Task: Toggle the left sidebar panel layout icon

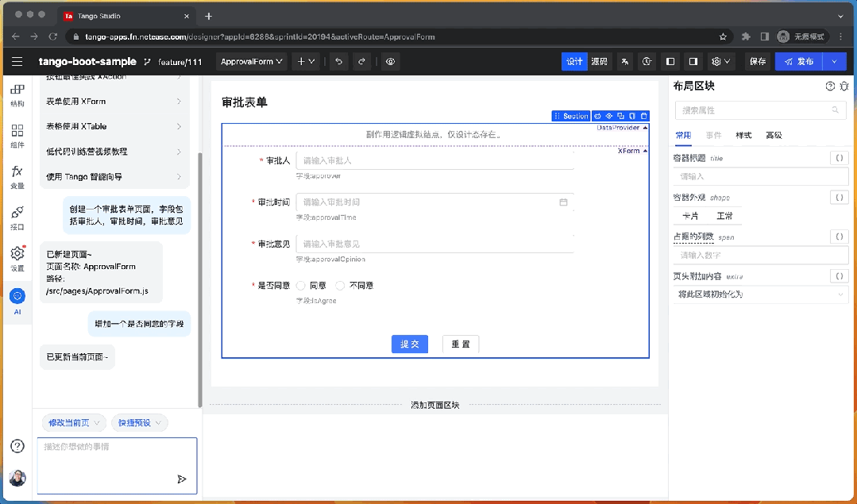Action: (670, 62)
